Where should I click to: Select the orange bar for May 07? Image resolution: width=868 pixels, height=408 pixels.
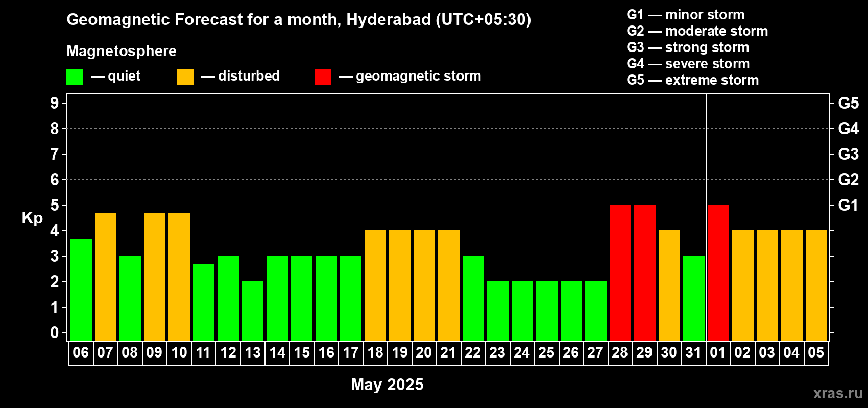coord(106,276)
